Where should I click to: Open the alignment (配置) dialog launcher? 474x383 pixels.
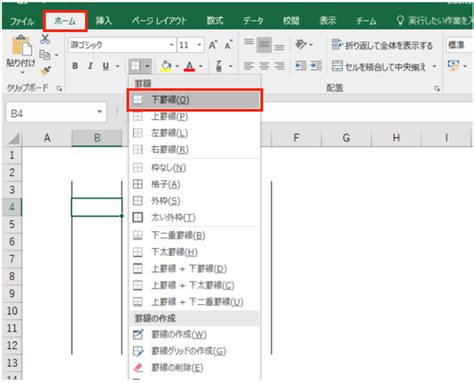[x=437, y=88]
